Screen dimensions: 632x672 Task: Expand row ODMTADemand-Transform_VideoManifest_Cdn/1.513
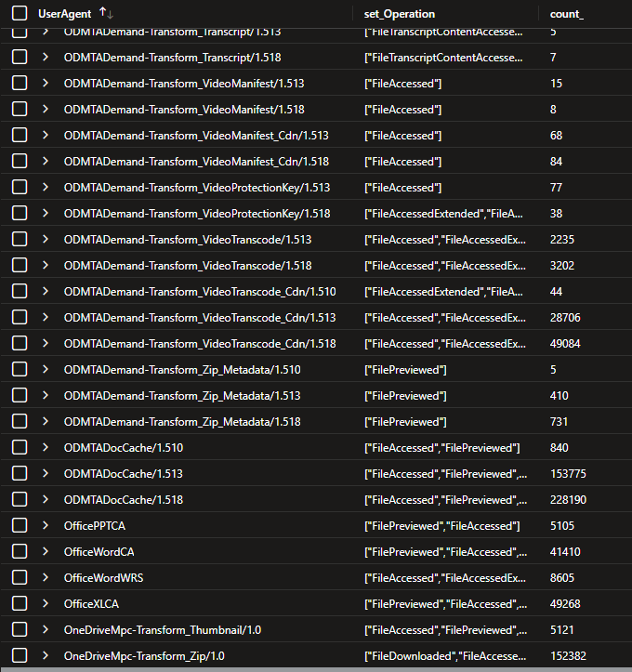coord(46,135)
